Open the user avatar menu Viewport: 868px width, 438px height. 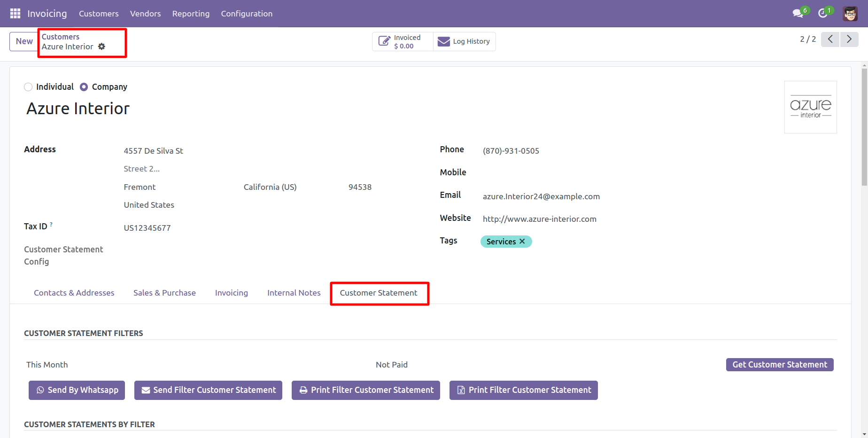[850, 14]
